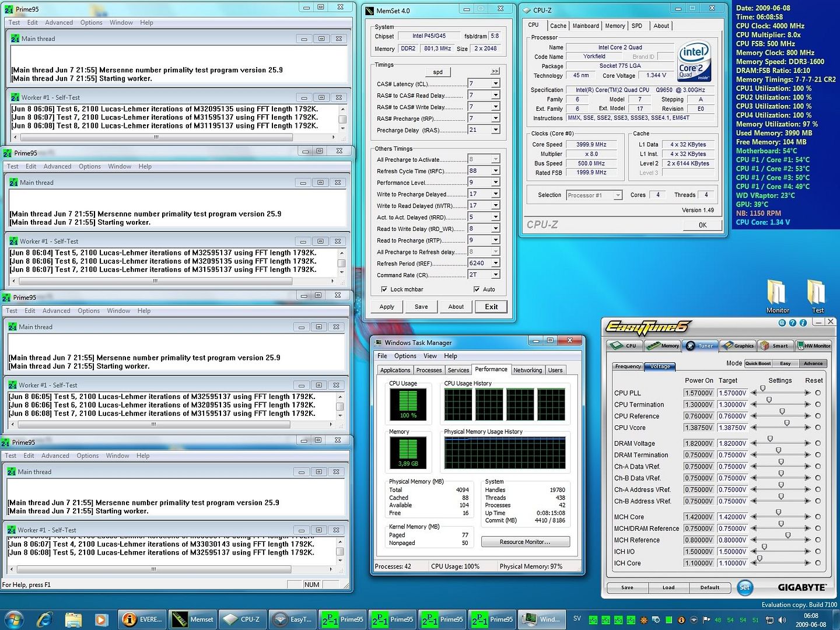Click EasyTune6 help question-mark icon

(x=792, y=323)
